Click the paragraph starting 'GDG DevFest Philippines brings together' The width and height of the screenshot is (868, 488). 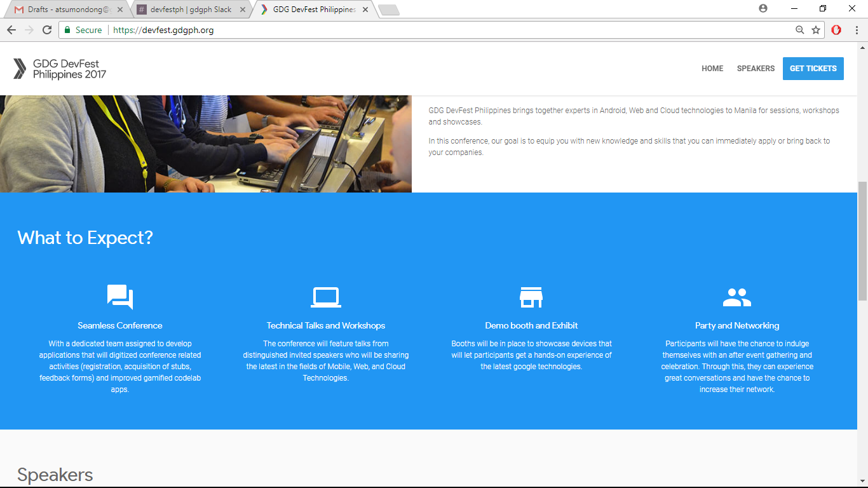(634, 116)
